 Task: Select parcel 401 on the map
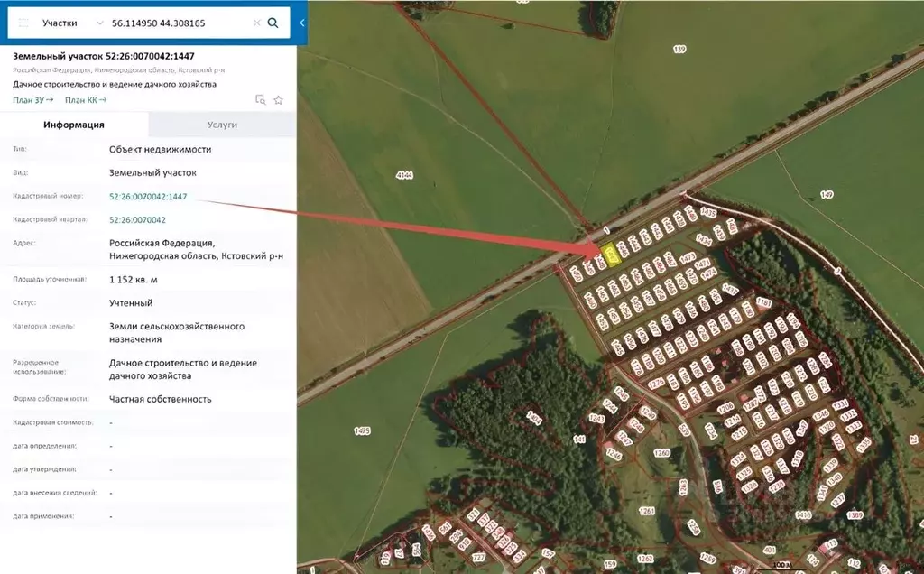pyautogui.click(x=769, y=551)
